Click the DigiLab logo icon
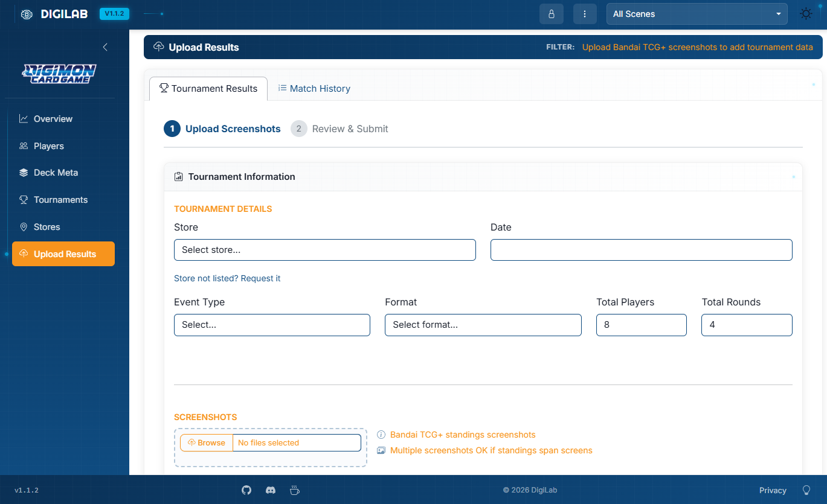Image resolution: width=827 pixels, height=504 pixels. pos(27,14)
